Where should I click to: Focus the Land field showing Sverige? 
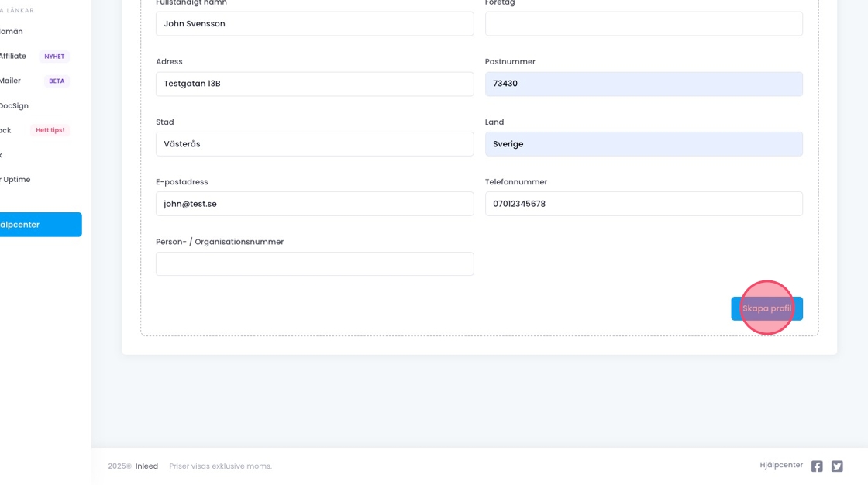[643, 144]
